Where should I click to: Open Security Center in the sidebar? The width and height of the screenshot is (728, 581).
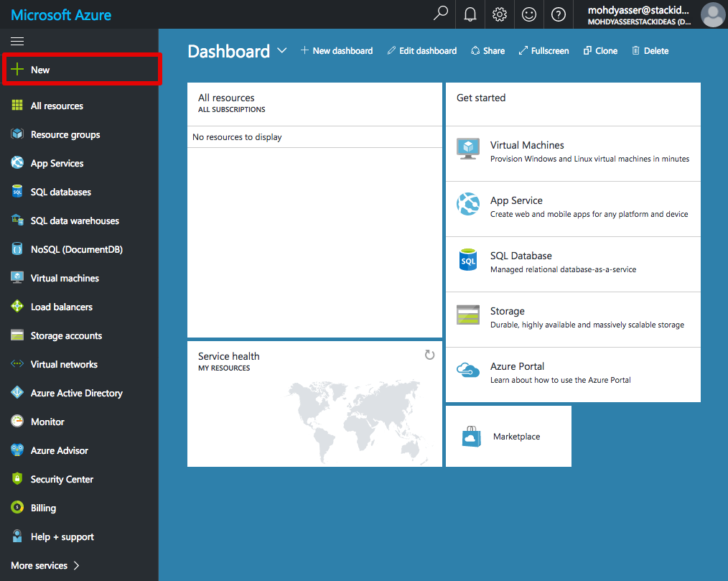pos(80,479)
